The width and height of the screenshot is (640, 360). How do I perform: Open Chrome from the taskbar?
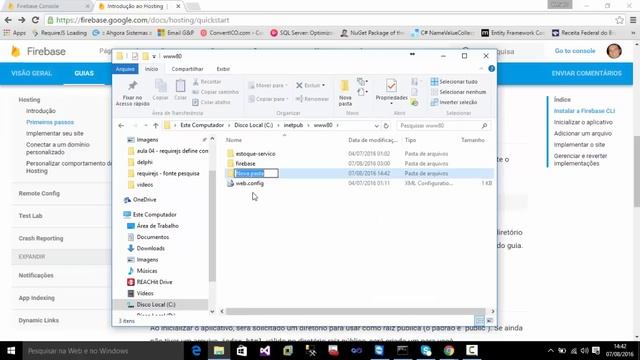tap(449, 351)
